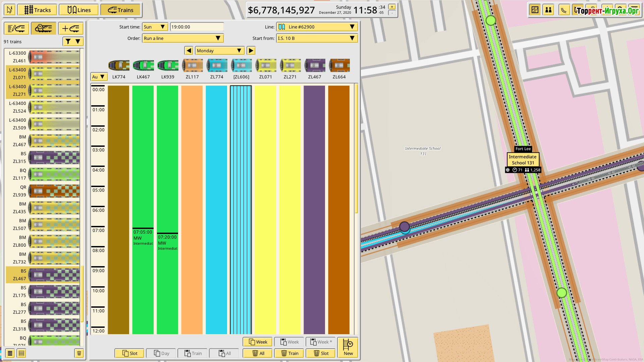Switch to the Tracks tab
Screen dimensions: 644x362
click(37, 10)
